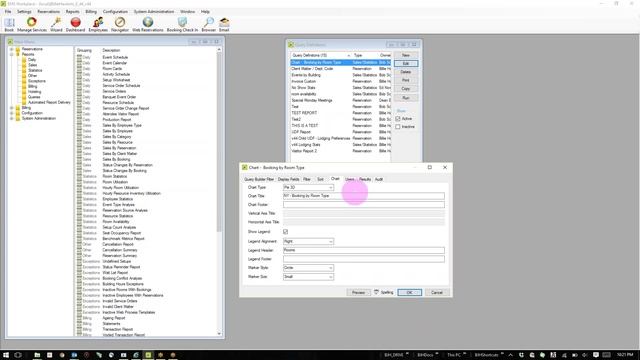Click into the Chart Title field
This screenshot has height=360, width=640.
[x=364, y=196]
